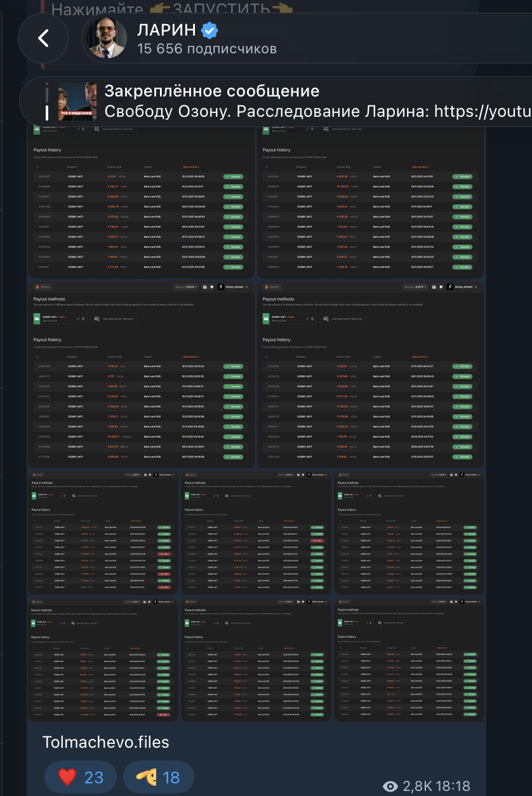Screen dimensions: 532x796
Task: Open first small screenshot in album's bottom row
Action: [103, 660]
